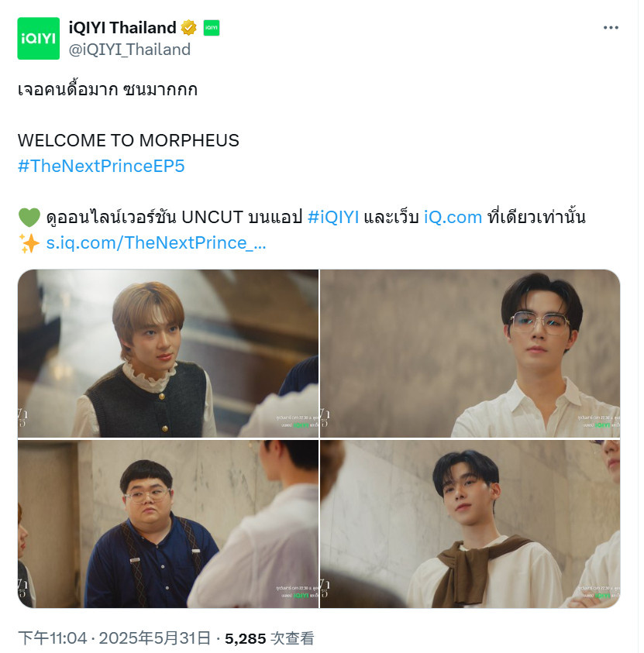Click the WELCOME TO MORPHEUS text line
The height and width of the screenshot is (653, 644).
tap(129, 140)
